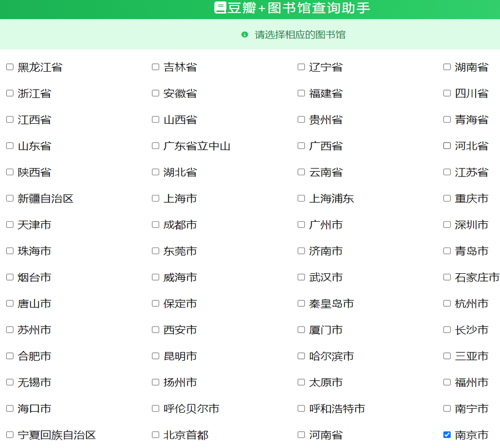
Task: Tick the 广东省立中山 checkbox
Action: tap(155, 146)
